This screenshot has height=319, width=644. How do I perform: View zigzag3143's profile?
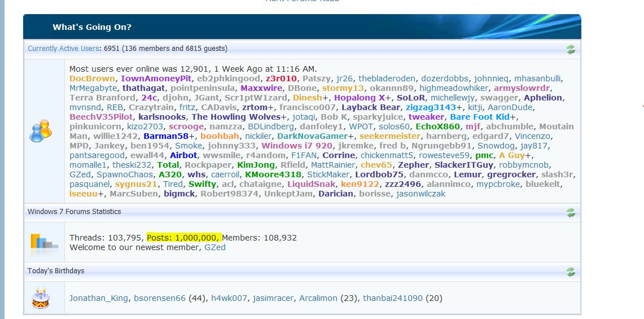pos(431,107)
